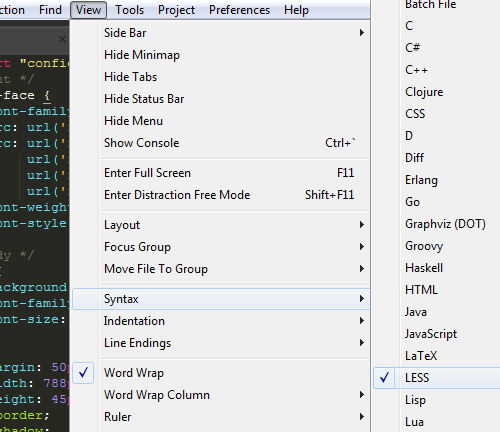Viewport: 500px width, 432px height.
Task: Select Enter Distraction Free Mode
Action: [x=221, y=195]
